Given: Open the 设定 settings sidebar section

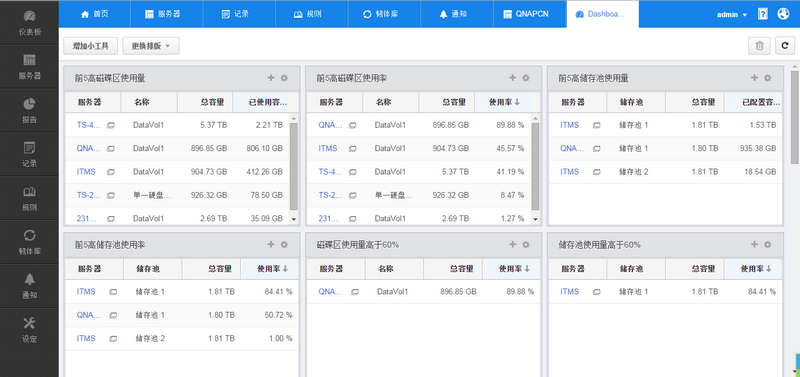Looking at the screenshot, I should (x=29, y=330).
